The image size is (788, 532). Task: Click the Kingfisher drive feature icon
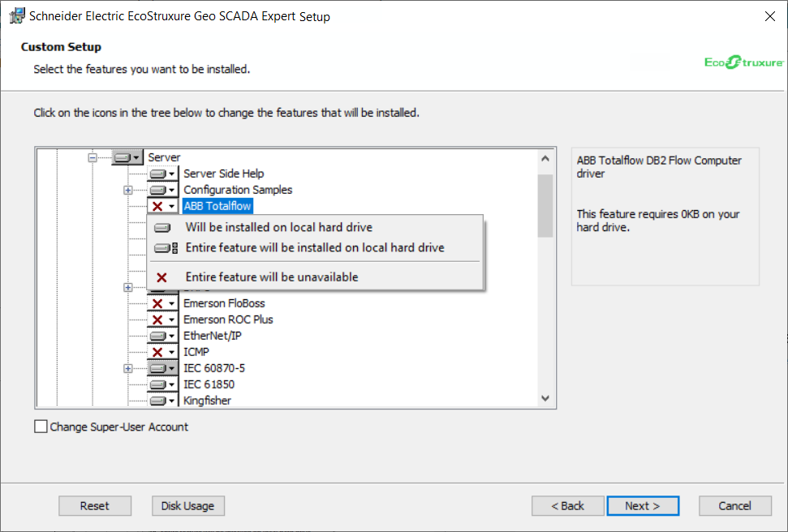click(x=162, y=401)
